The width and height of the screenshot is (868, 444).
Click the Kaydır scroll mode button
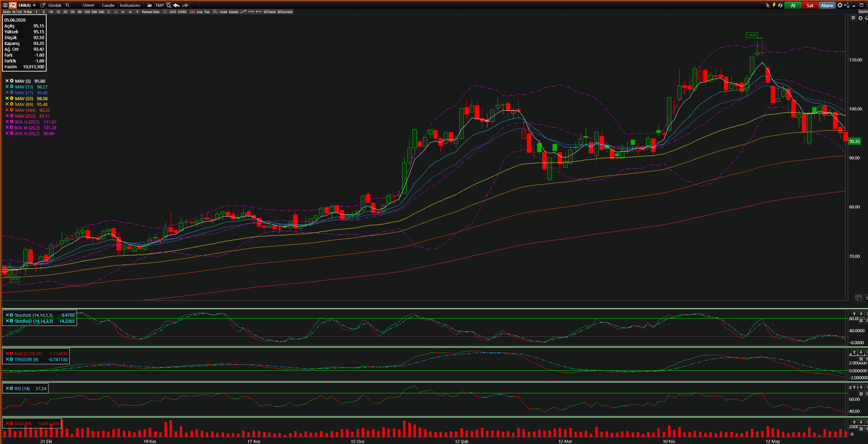[234, 12]
